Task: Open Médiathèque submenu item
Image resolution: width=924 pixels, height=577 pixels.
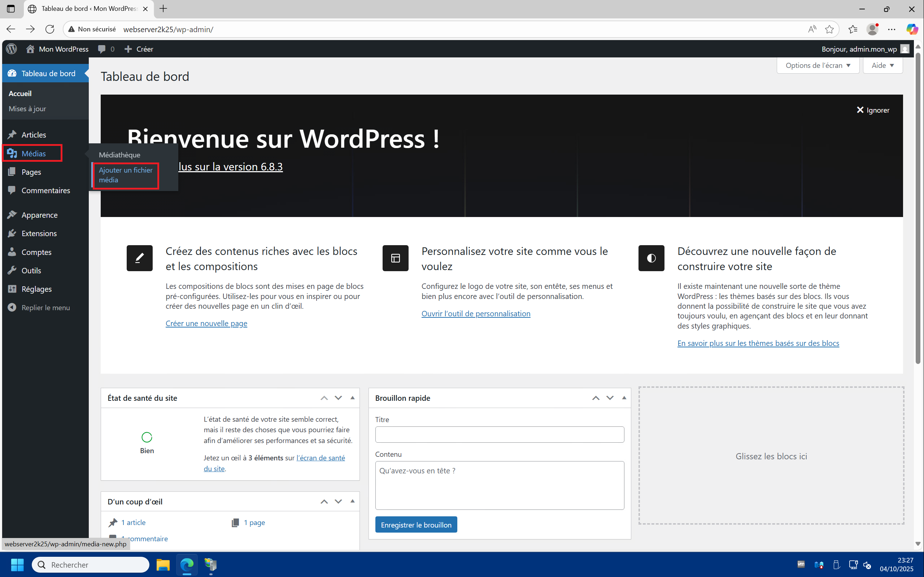Action: pos(119,155)
